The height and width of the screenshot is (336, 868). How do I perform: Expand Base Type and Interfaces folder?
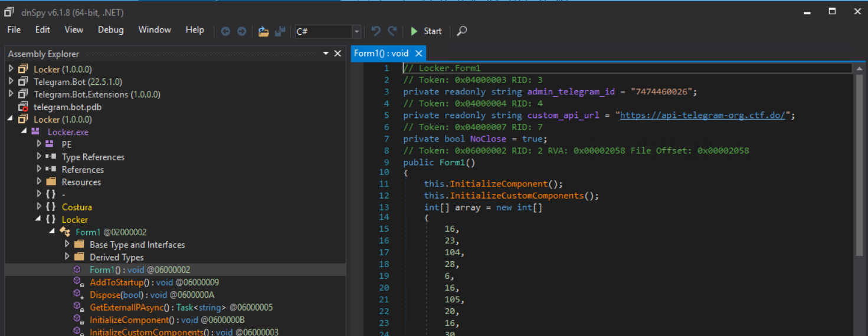(x=67, y=245)
